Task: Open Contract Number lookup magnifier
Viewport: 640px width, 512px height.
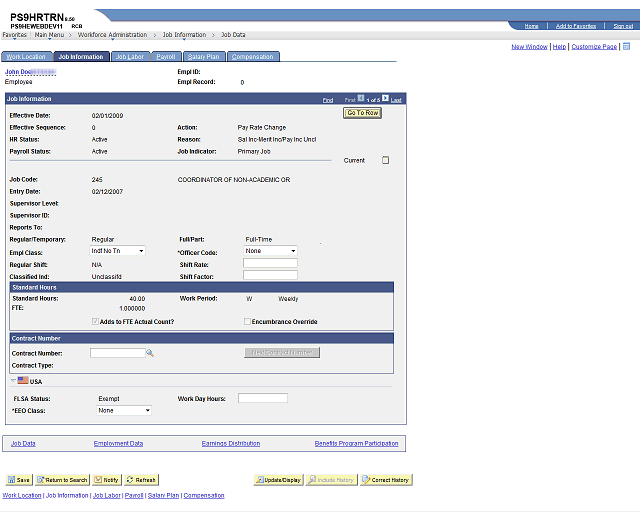Action: tap(150, 353)
